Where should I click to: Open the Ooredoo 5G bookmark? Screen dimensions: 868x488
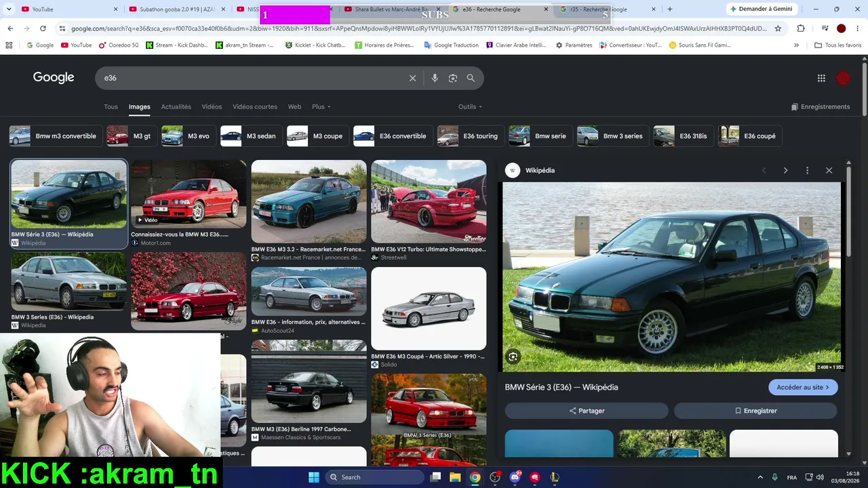(x=119, y=45)
